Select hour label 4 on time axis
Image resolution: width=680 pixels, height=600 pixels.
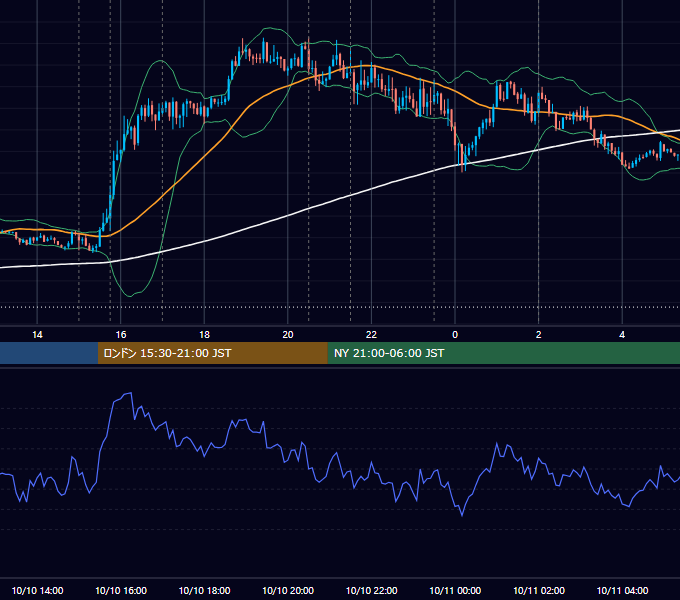tap(622, 335)
